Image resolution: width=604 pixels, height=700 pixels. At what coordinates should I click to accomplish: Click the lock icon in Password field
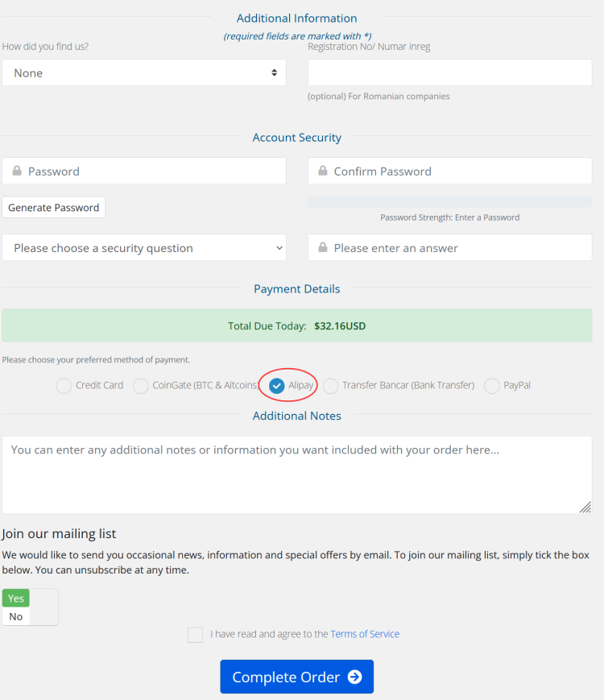[17, 171]
